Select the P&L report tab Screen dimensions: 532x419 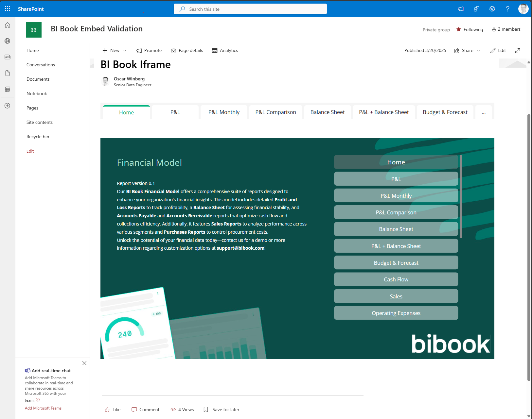coord(175,112)
